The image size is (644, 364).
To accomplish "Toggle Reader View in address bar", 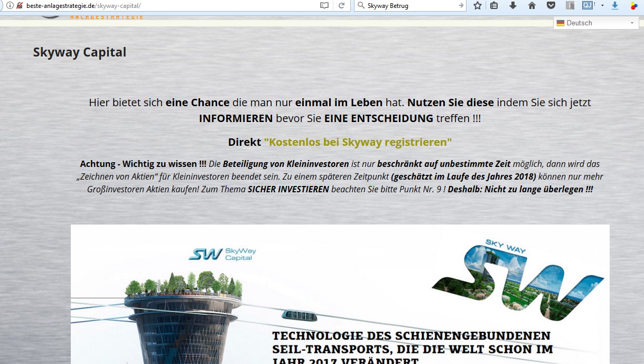I will point(324,5).
